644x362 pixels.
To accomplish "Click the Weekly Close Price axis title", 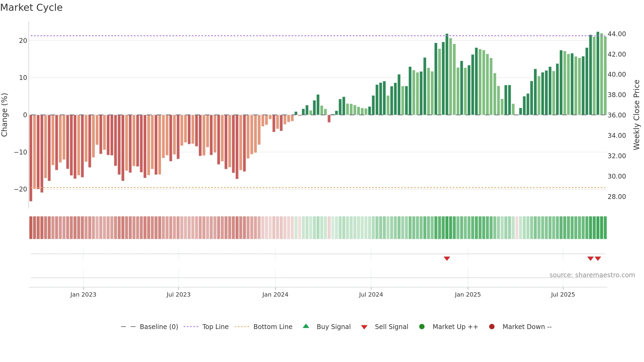I will (636, 115).
